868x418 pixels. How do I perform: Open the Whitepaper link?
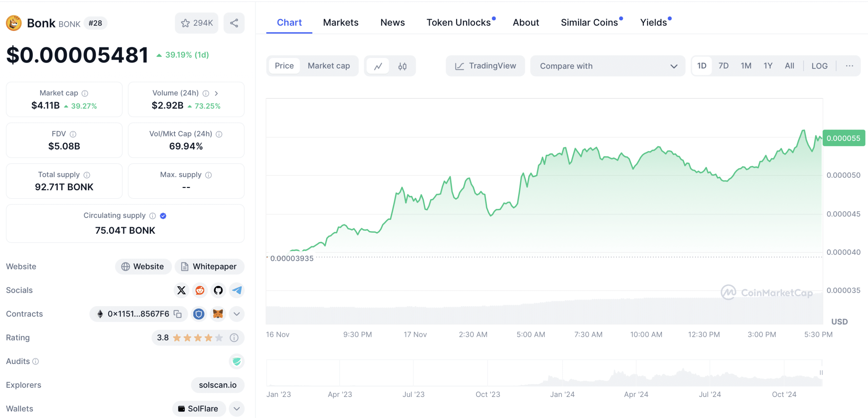coord(209,267)
